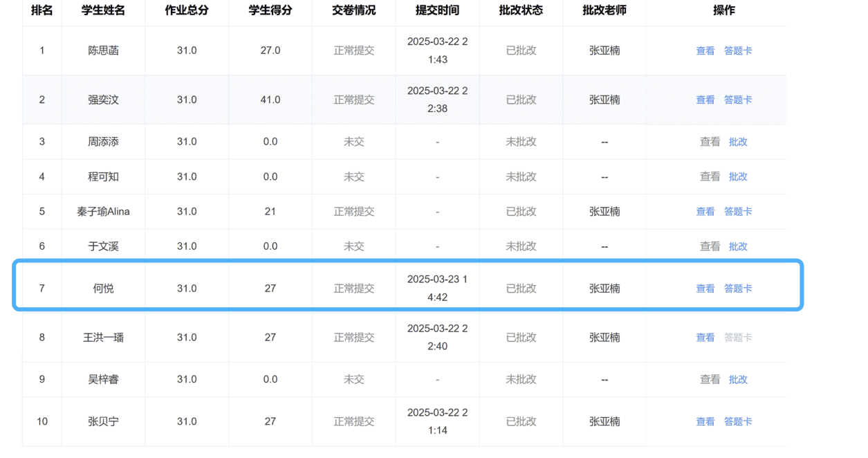Viewport: 868px width, 458px height.
Task: Grade 程可知 with 批改 link
Action: pos(738,177)
